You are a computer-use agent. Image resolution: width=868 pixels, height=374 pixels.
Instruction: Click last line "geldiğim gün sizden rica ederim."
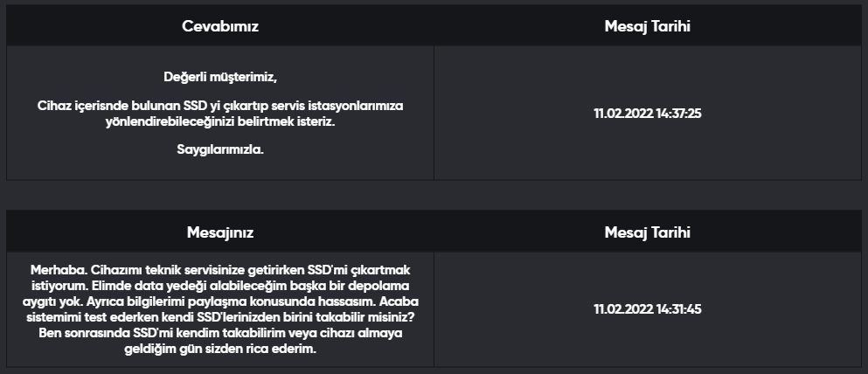pyautogui.click(x=220, y=349)
